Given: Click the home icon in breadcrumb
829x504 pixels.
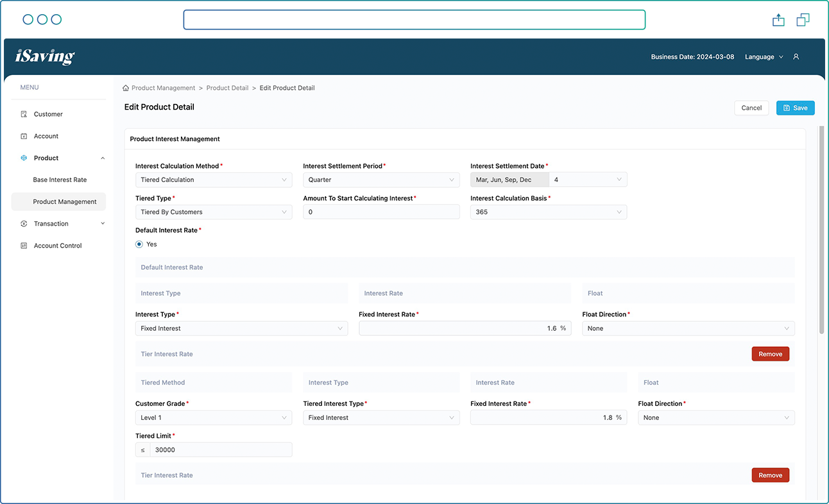Looking at the screenshot, I should 126,88.
